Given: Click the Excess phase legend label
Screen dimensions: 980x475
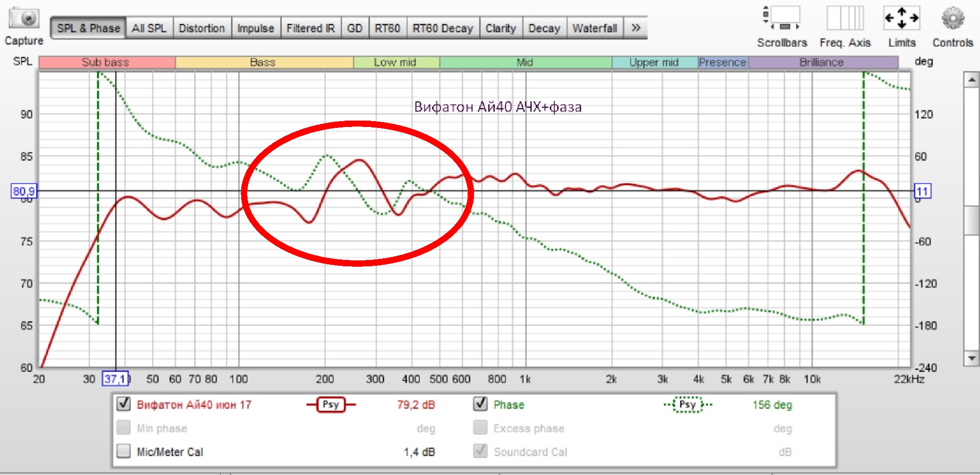Looking at the screenshot, I should (x=529, y=428).
